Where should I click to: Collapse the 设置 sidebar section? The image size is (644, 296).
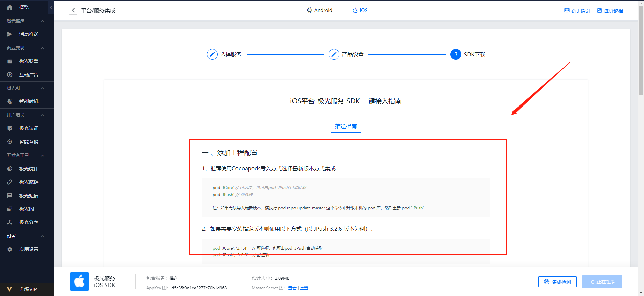click(x=42, y=236)
